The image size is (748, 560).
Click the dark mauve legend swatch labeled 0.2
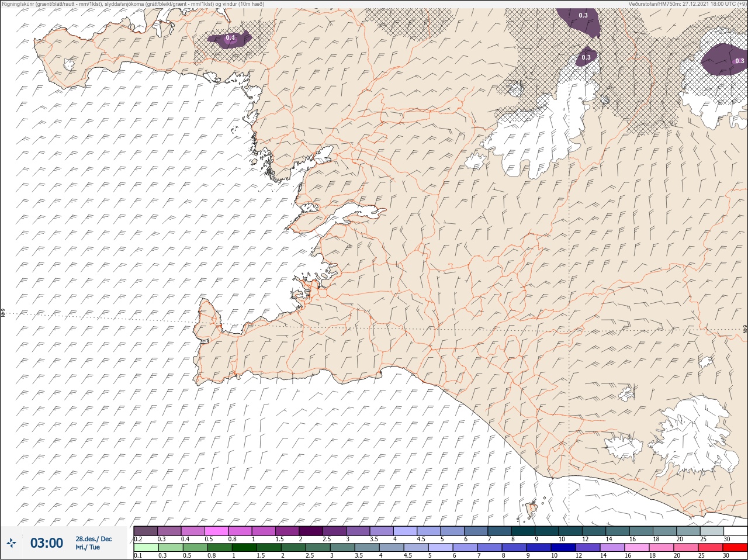[146, 531]
